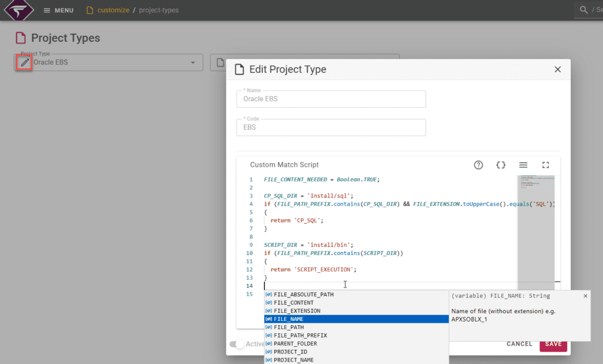Click the variable icon beside PARENT_FOLDER

click(x=269, y=343)
